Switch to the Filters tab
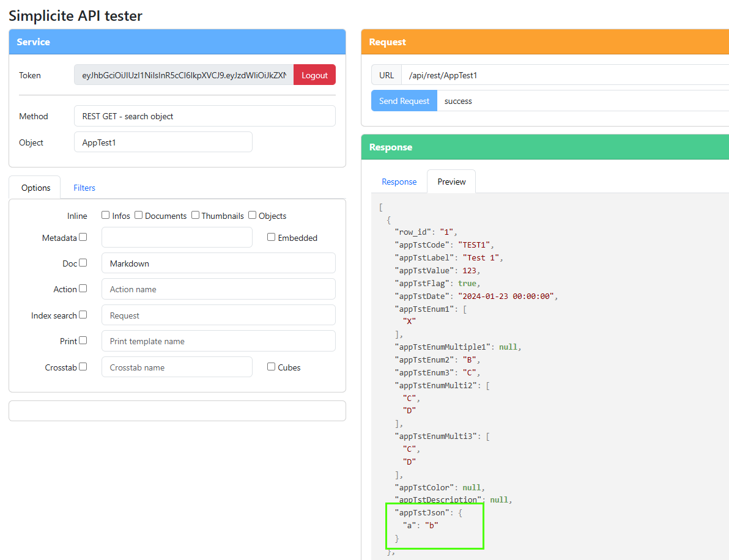The height and width of the screenshot is (560, 729). (84, 188)
